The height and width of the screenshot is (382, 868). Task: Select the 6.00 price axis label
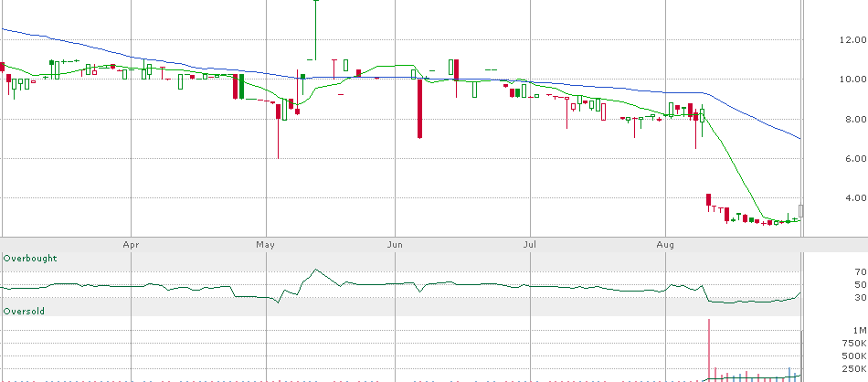854,158
